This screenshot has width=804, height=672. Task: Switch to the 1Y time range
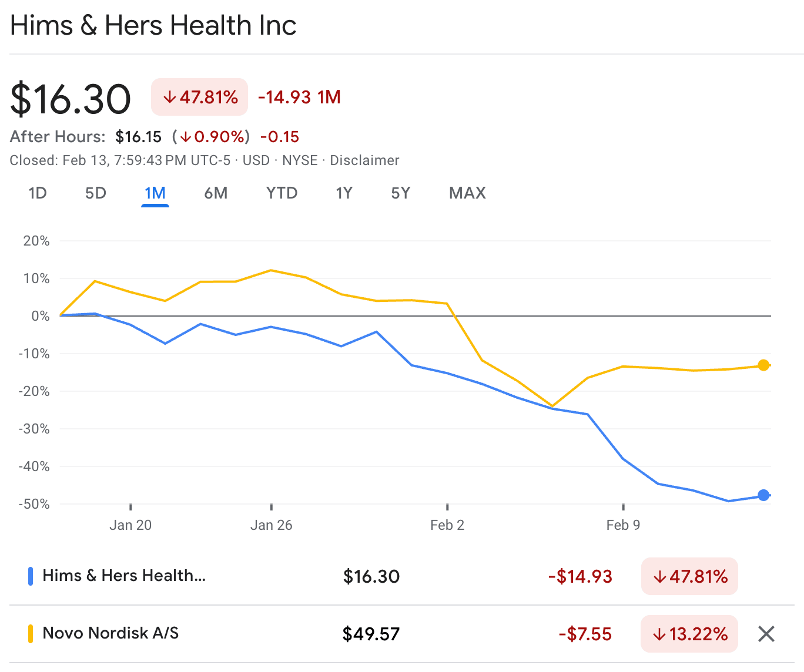344,193
